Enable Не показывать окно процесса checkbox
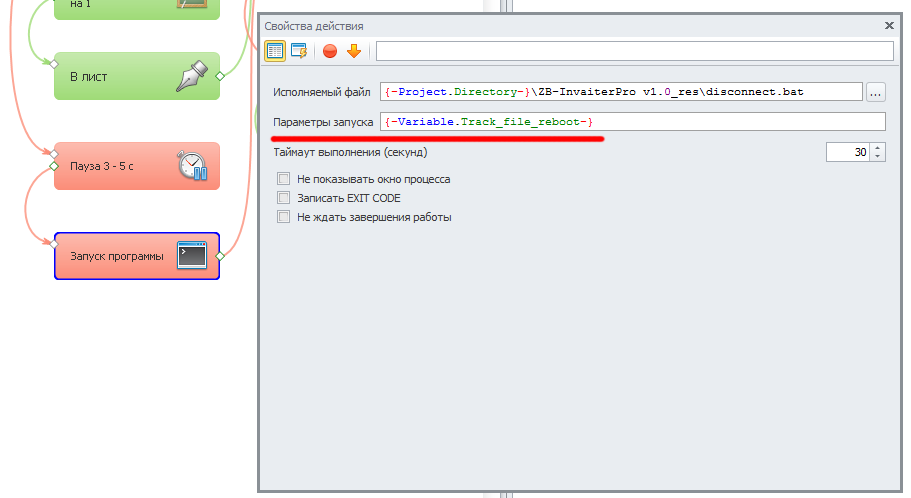 click(284, 179)
